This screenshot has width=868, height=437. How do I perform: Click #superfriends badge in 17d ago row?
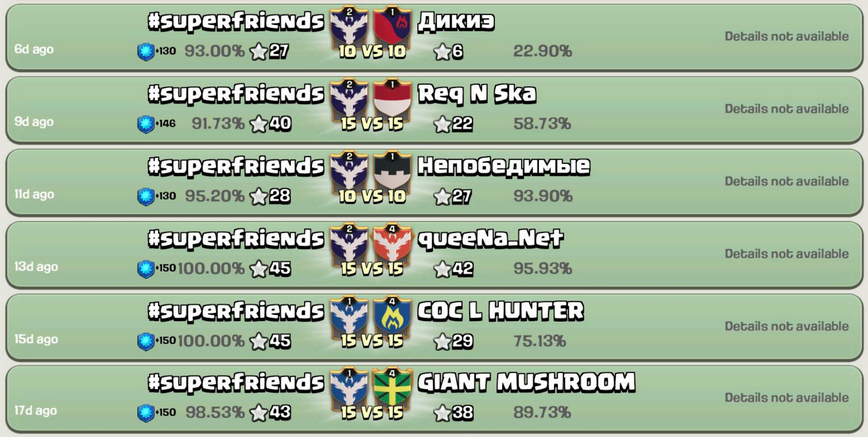click(349, 387)
